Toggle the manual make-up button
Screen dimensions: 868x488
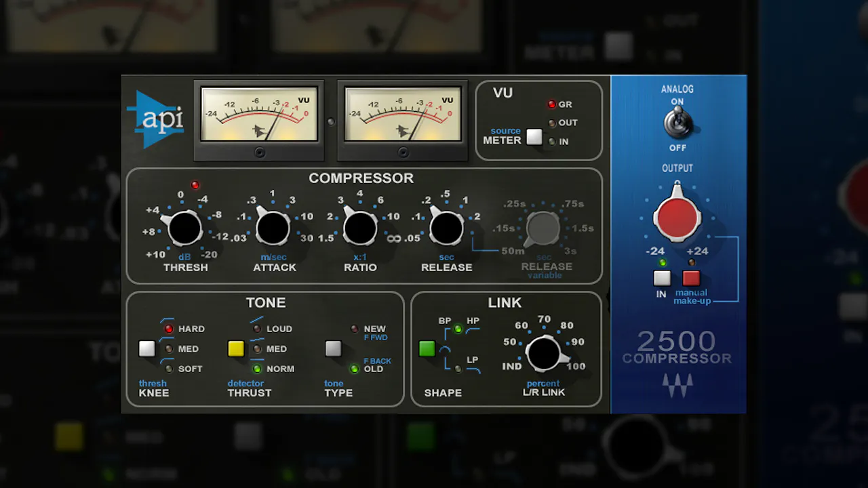coord(690,278)
